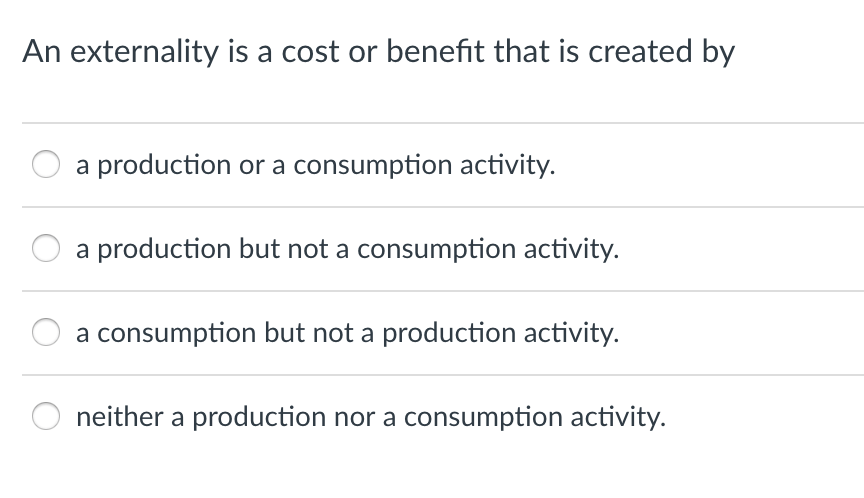Image resolution: width=864 pixels, height=498 pixels.
Task: Select the radio button for "a production or a consumption activity"
Action: click(46, 164)
